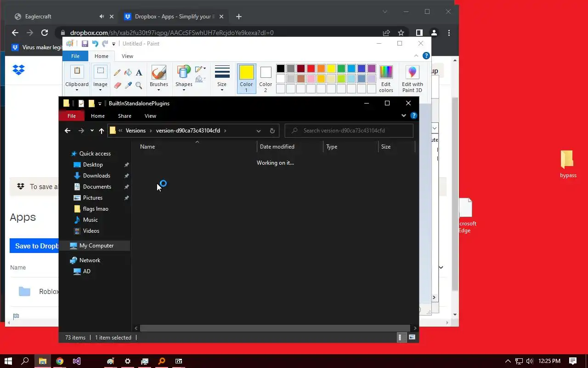This screenshot has height=368, width=588.
Task: Bookmark the page with Chrome's star icon
Action: [401, 33]
